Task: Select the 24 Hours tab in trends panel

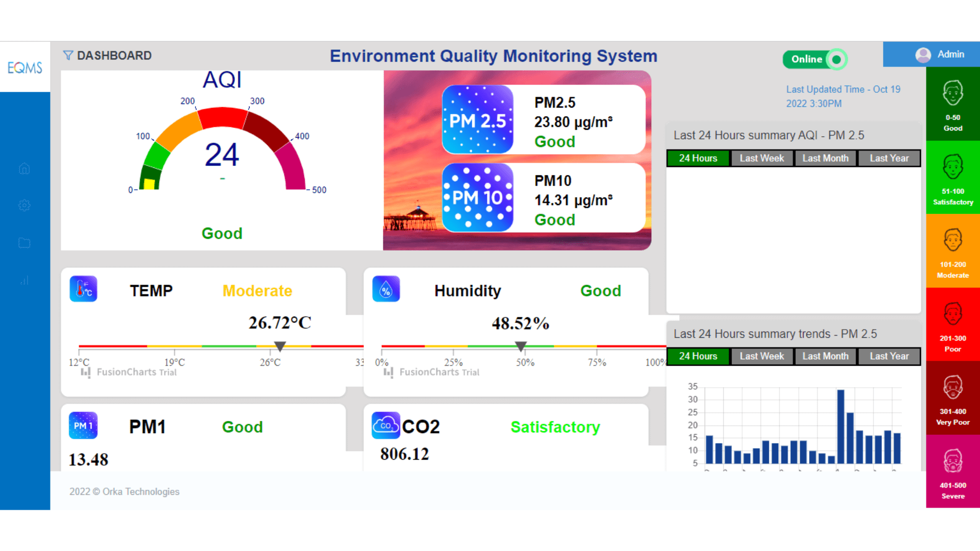Action: click(697, 356)
